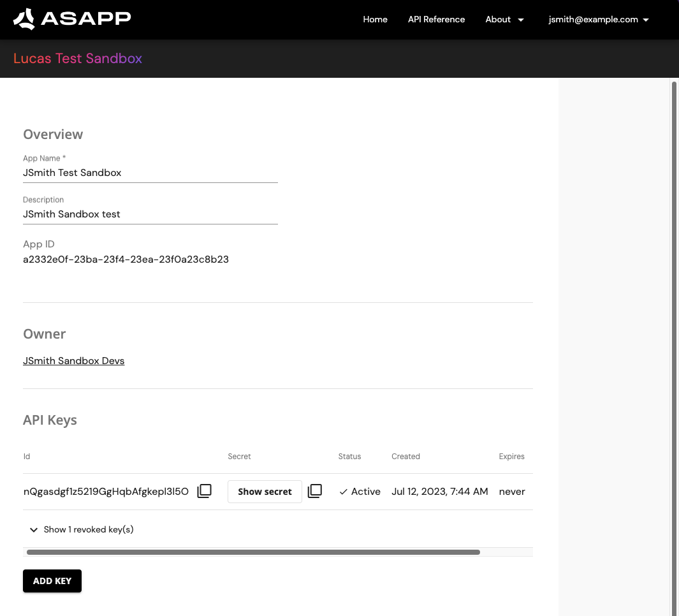This screenshot has height=616, width=679.
Task: Click the created date Jul 12, 2023, 7:44 AM
Action: click(439, 492)
